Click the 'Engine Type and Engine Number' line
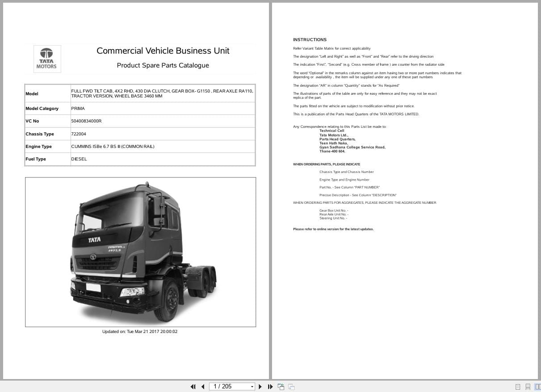 tap(344, 180)
